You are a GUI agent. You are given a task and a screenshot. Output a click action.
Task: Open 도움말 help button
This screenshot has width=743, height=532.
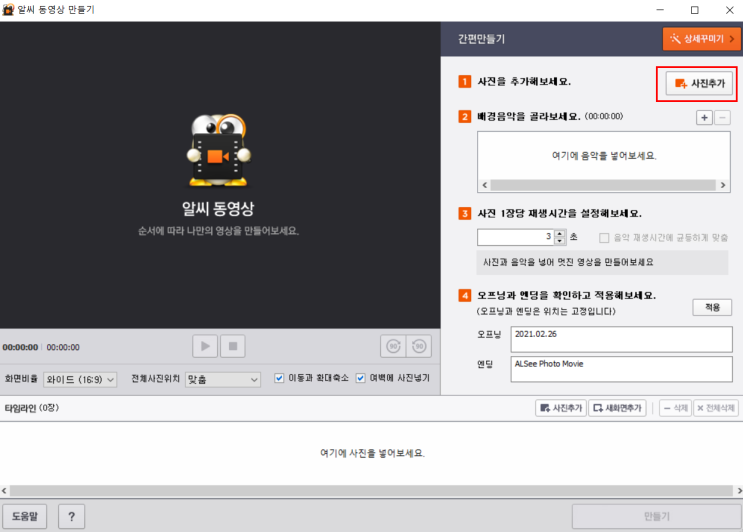click(25, 516)
